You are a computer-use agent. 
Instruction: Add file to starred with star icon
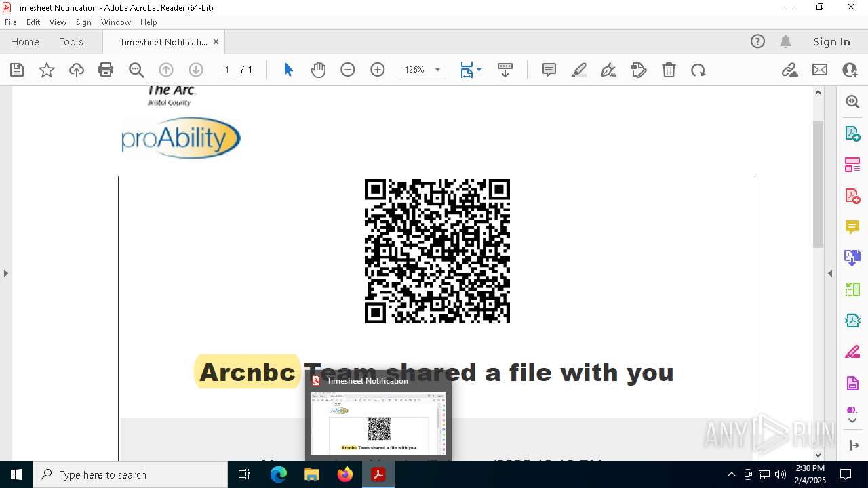point(47,70)
